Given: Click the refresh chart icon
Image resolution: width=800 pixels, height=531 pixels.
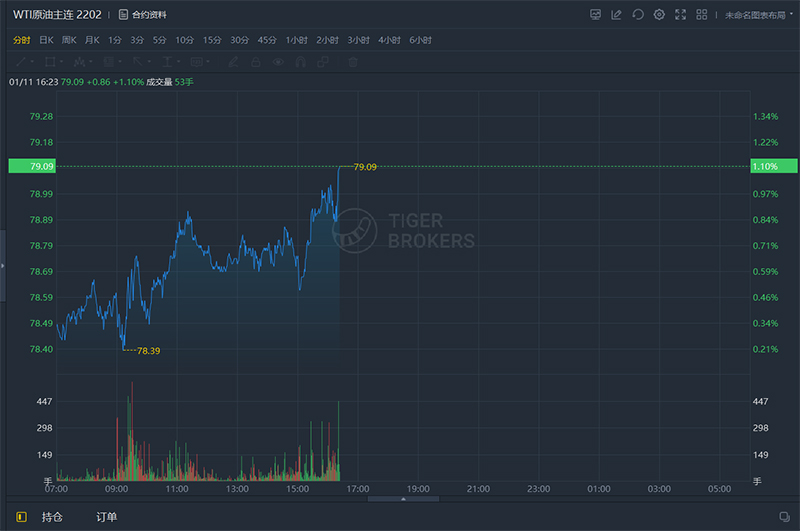Looking at the screenshot, I should (x=638, y=15).
